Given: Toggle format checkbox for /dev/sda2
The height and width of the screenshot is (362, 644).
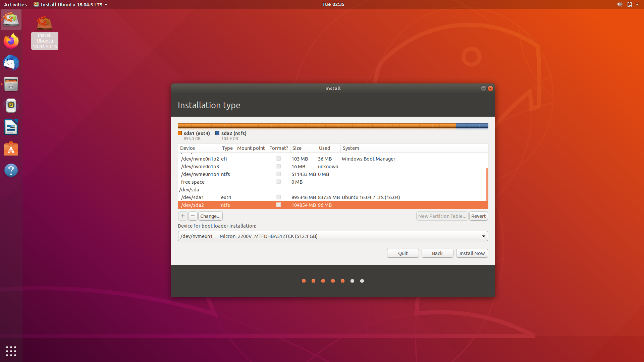Looking at the screenshot, I should pos(278,205).
